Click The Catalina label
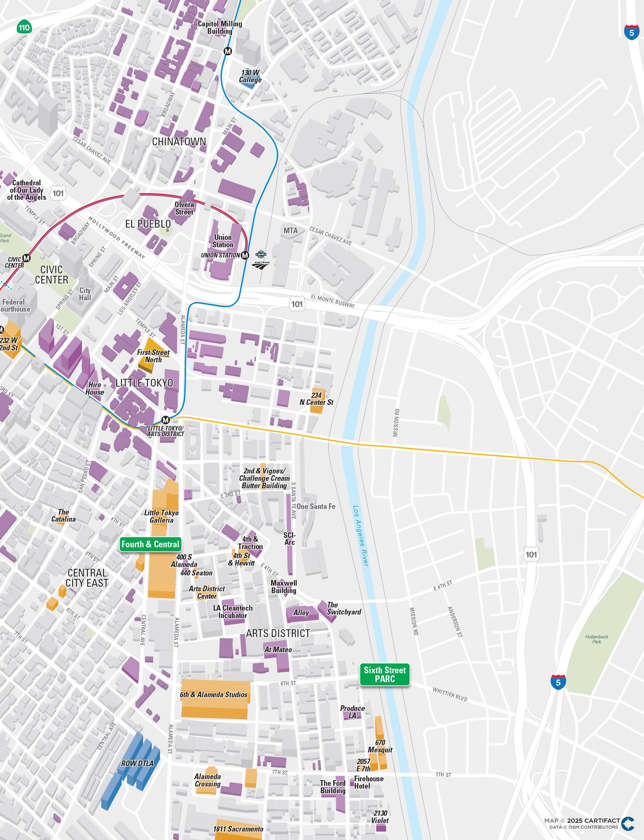Viewport: 644px width, 840px height. pos(64,516)
